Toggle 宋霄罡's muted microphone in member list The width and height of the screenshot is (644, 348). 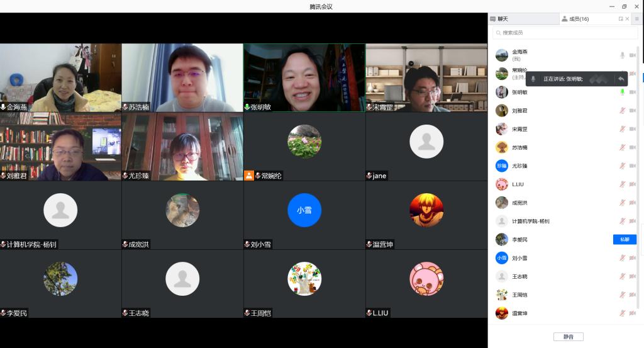click(x=622, y=129)
